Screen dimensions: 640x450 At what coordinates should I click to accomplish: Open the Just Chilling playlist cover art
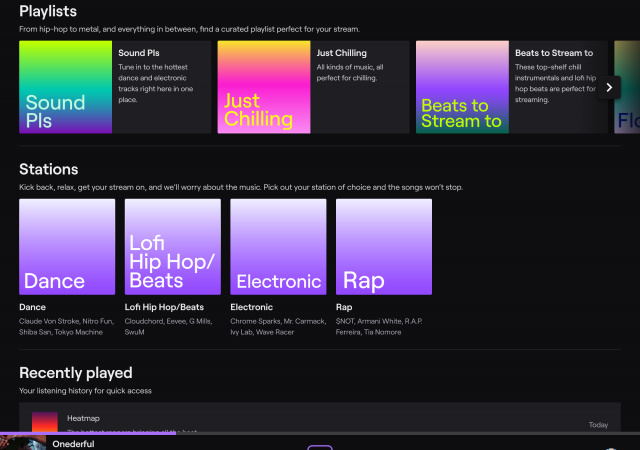pyautogui.click(x=264, y=87)
